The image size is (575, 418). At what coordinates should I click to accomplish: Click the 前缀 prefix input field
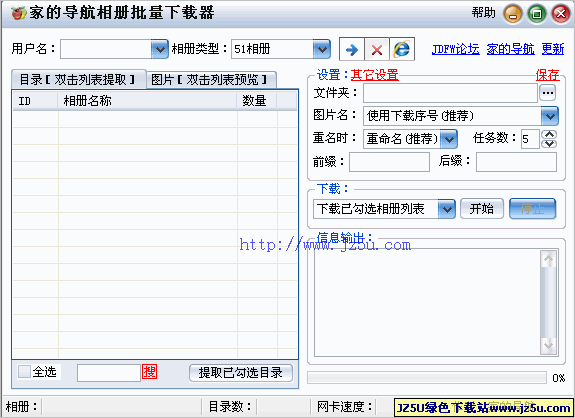pos(389,162)
